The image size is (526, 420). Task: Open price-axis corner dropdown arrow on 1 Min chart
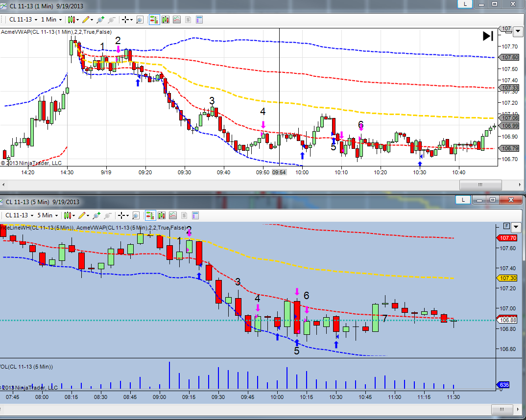(x=518, y=32)
